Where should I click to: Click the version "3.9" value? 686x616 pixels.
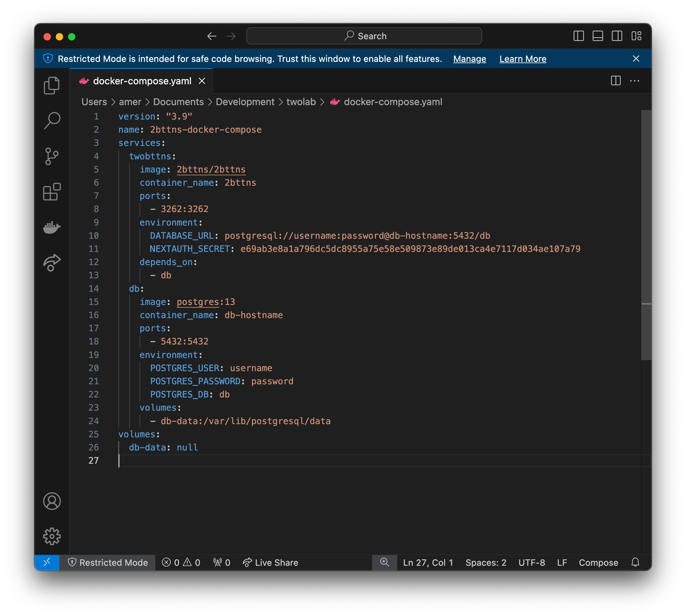(x=179, y=116)
